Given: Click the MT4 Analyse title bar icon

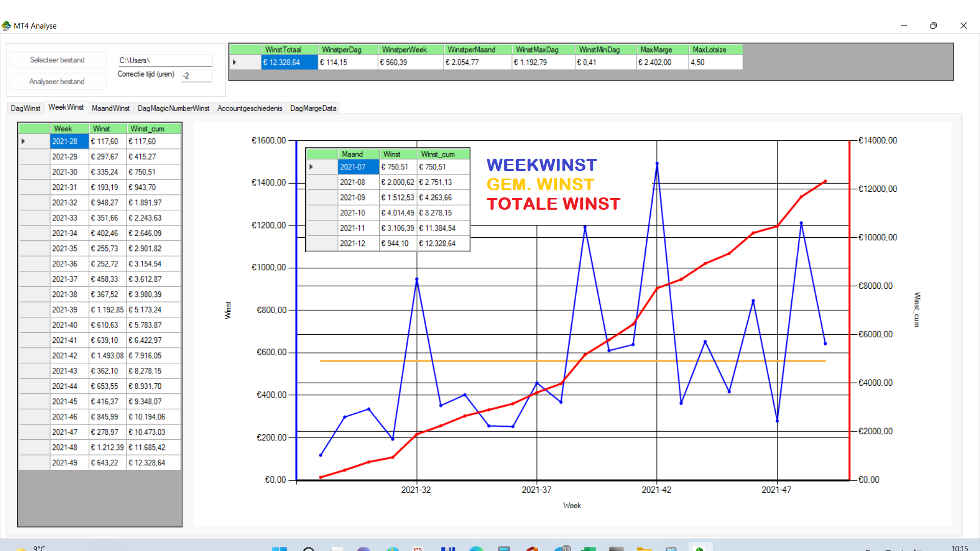Looking at the screenshot, I should (6, 26).
